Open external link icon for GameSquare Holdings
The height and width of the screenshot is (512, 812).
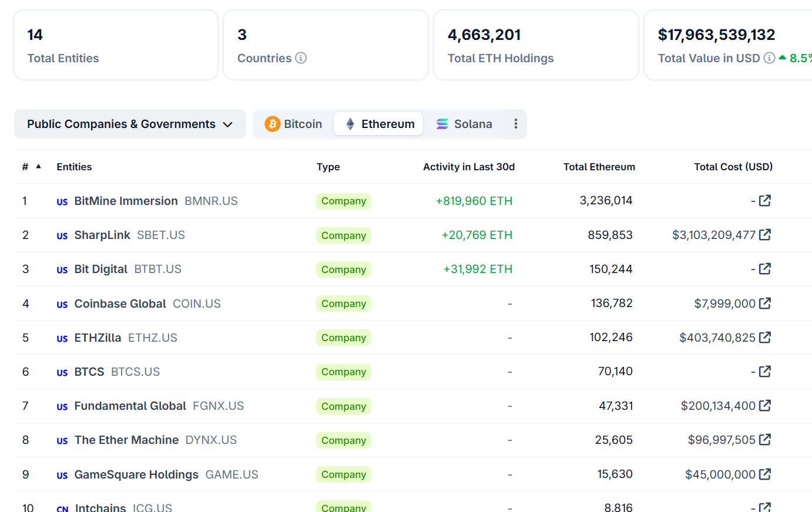pos(764,474)
